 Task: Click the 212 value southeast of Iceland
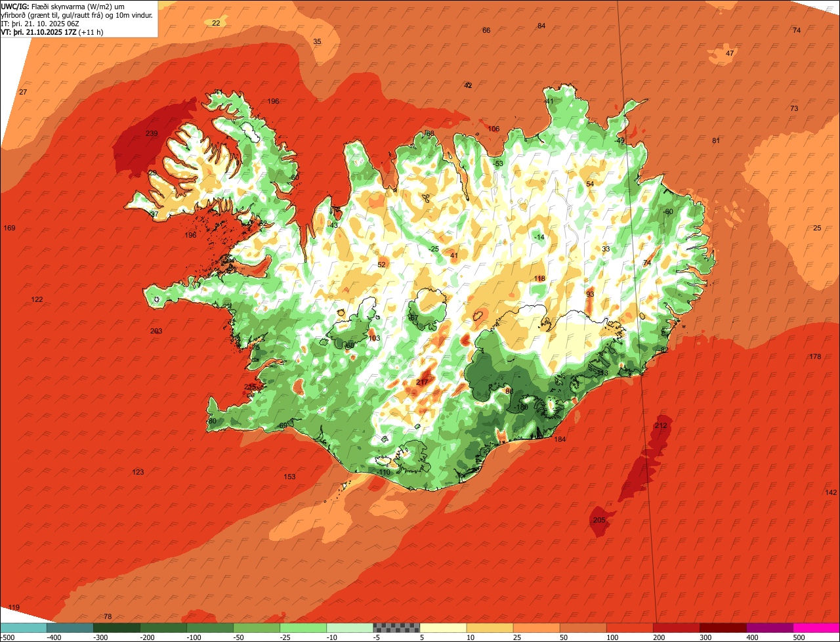click(x=661, y=425)
